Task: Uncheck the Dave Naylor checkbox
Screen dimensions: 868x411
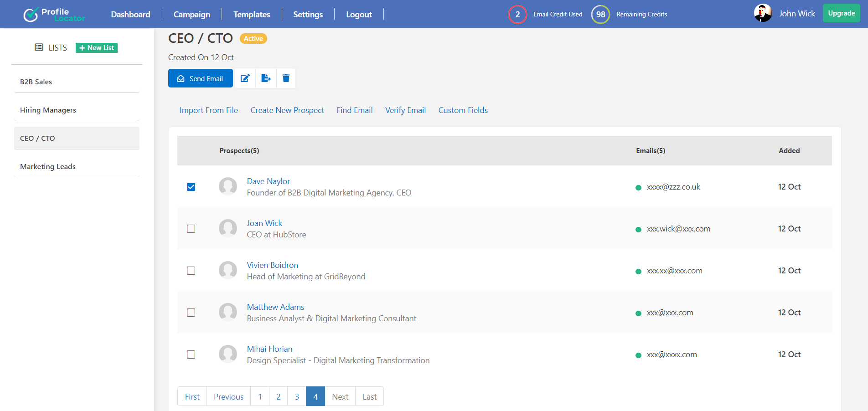Action: pyautogui.click(x=191, y=187)
